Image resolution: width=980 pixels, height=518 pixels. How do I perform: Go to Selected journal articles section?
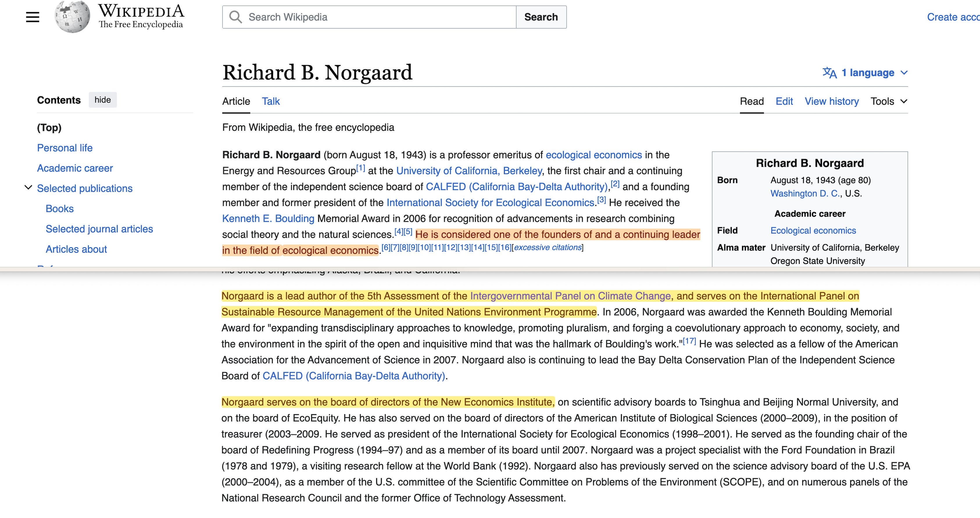point(99,229)
